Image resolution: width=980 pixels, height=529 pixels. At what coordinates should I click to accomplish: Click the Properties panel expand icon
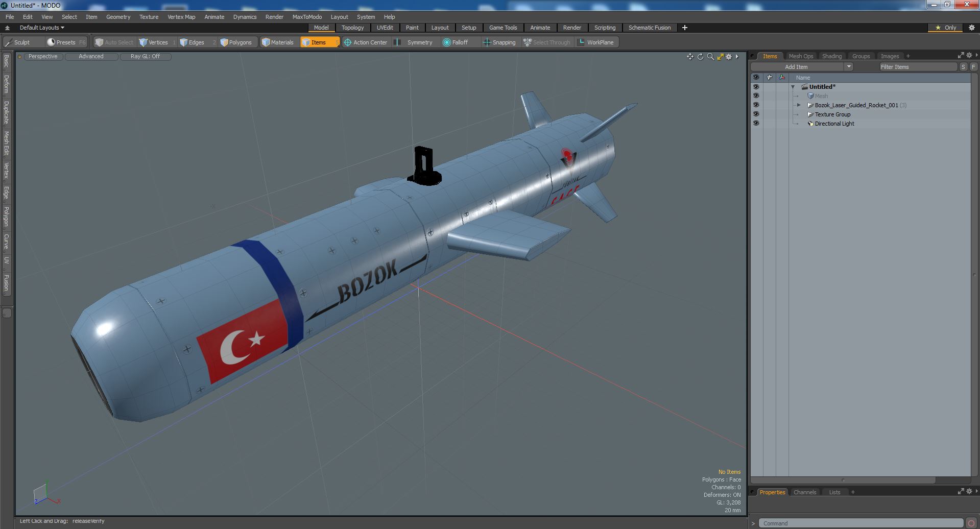tap(961, 491)
